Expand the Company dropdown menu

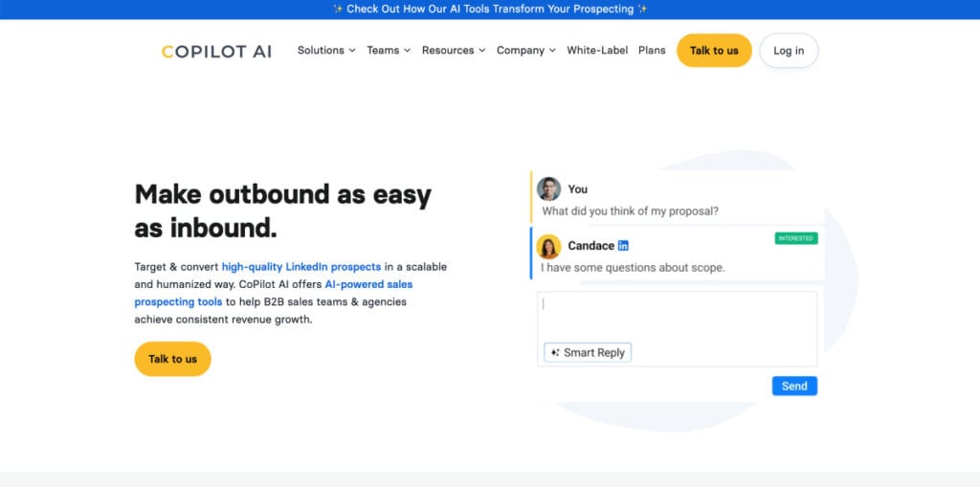click(x=526, y=50)
